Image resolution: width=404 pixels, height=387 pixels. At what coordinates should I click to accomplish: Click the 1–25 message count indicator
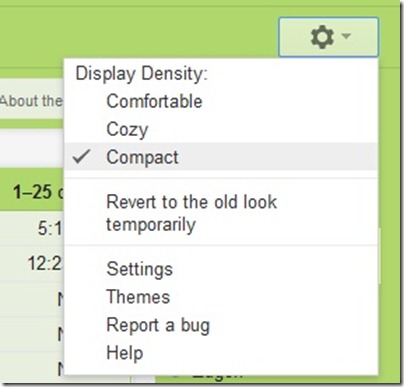point(37,192)
